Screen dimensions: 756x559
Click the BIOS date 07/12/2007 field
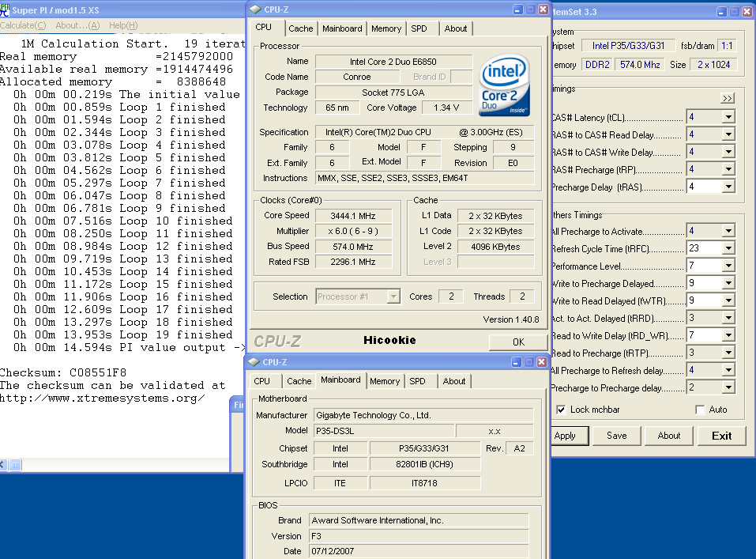[x=419, y=551]
